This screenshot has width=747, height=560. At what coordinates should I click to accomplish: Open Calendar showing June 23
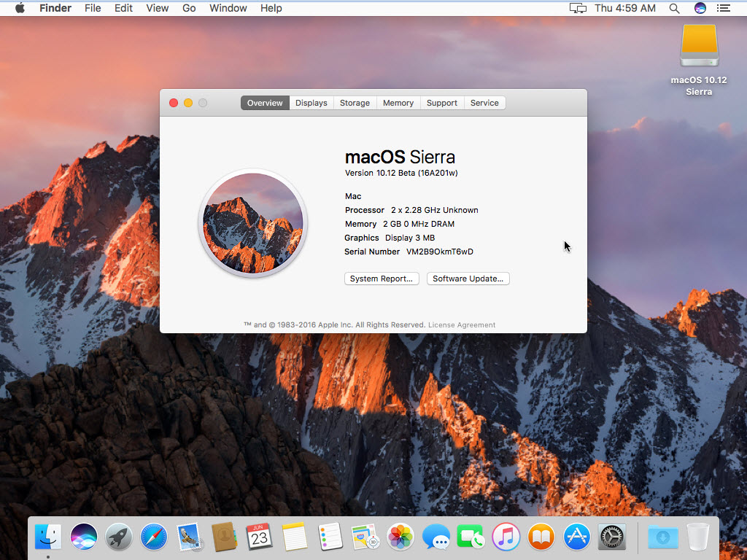click(259, 537)
